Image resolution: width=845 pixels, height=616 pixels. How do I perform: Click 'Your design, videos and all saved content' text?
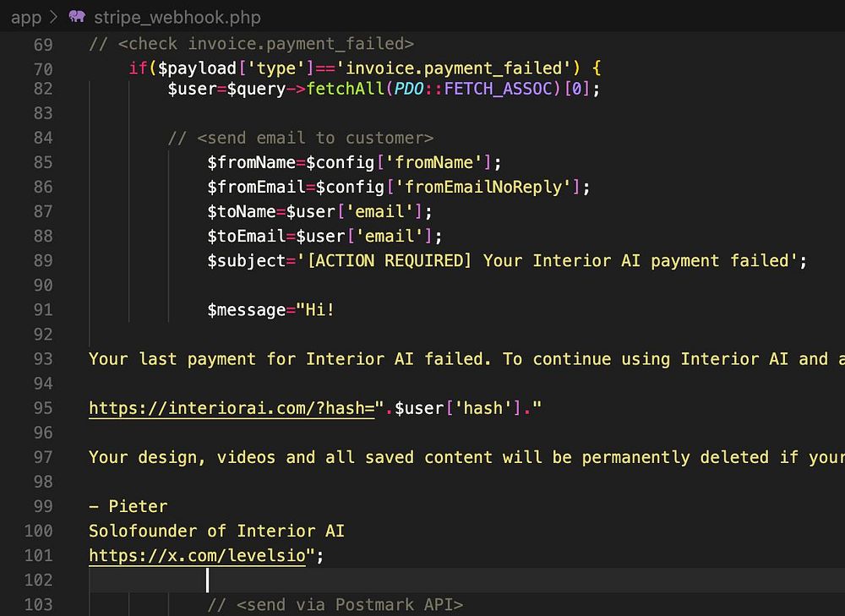[x=291, y=457]
